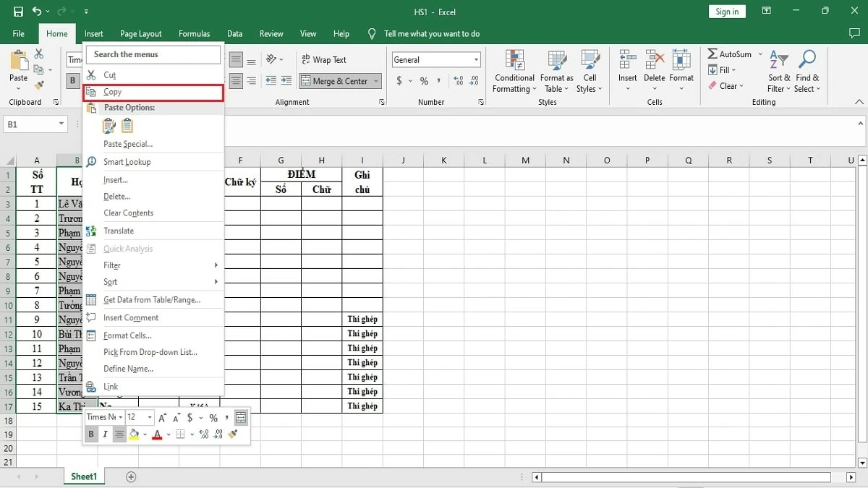Click the Search the menus field

point(153,54)
